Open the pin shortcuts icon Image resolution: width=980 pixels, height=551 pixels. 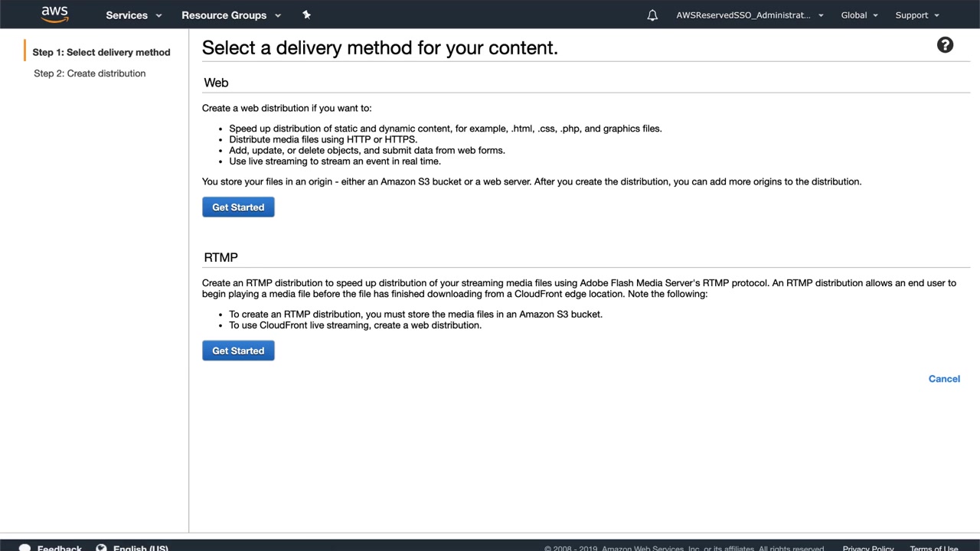point(306,15)
